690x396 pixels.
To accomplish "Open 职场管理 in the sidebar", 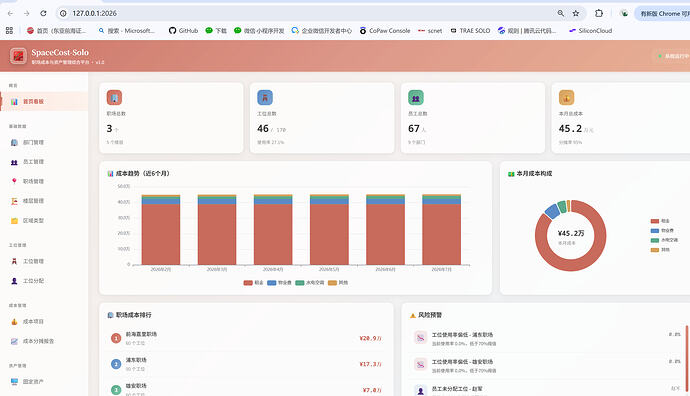I will (x=44, y=181).
